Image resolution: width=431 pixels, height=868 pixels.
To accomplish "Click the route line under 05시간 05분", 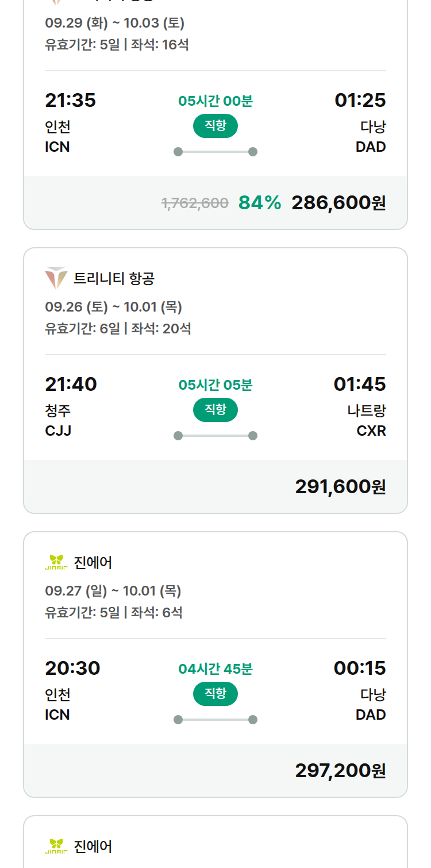I will tap(215, 436).
